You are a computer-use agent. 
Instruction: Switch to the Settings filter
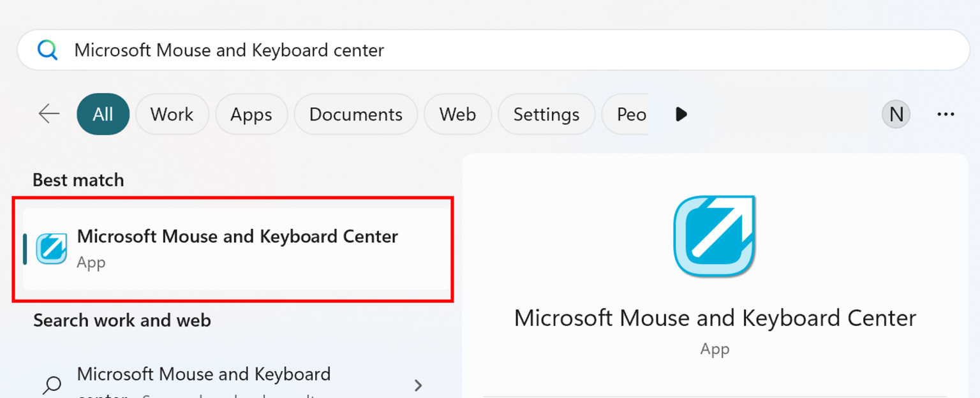pyautogui.click(x=546, y=114)
